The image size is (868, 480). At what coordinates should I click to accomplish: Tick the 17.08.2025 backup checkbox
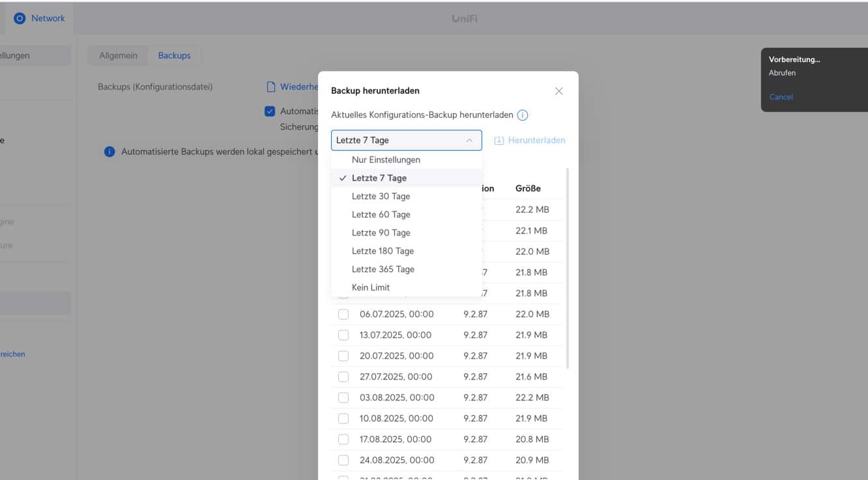pyautogui.click(x=343, y=440)
